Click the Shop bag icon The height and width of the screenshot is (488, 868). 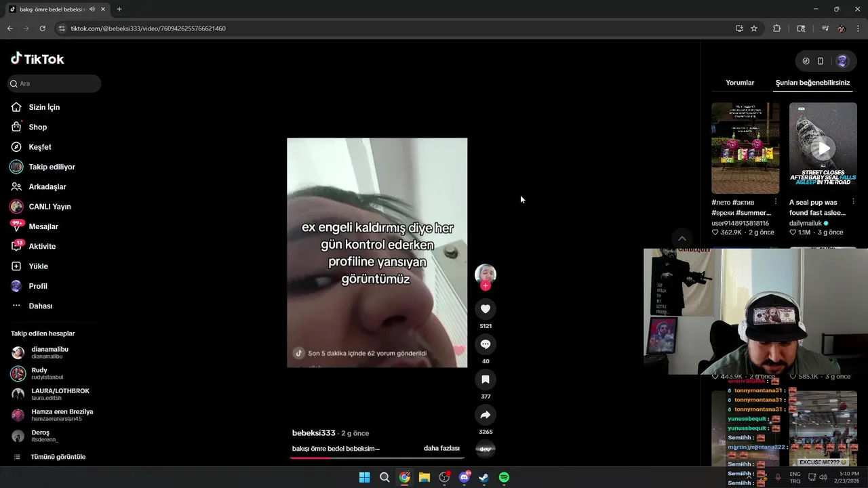pyautogui.click(x=16, y=127)
